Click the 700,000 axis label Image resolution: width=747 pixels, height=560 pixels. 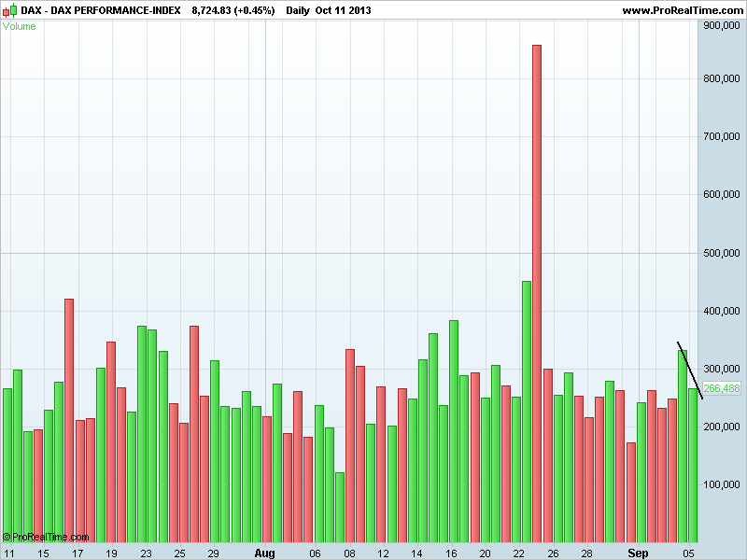click(x=722, y=136)
